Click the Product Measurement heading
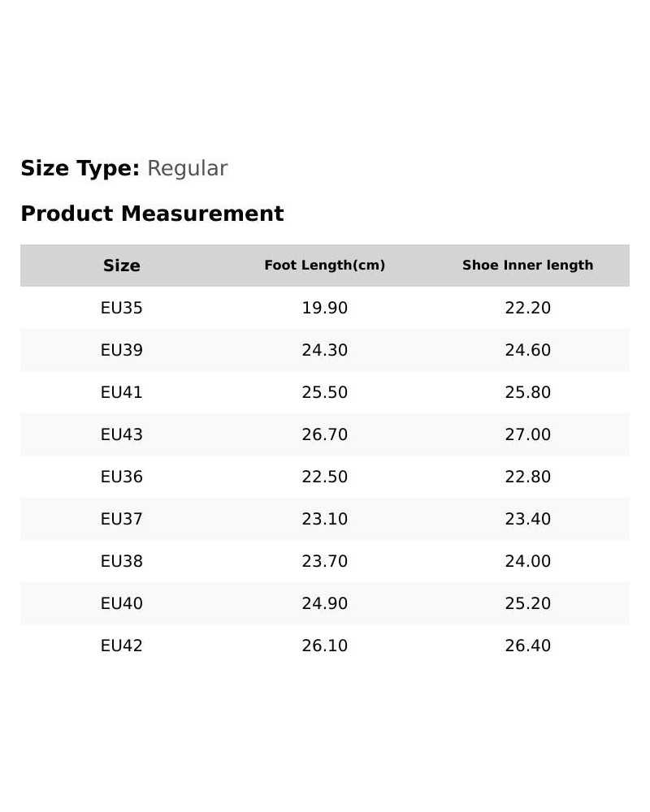Image resolution: width=650 pixels, height=812 pixels. coord(153,214)
